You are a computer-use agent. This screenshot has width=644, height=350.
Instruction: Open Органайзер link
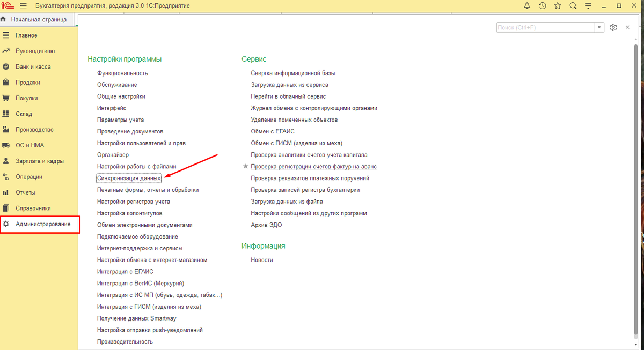pos(113,155)
